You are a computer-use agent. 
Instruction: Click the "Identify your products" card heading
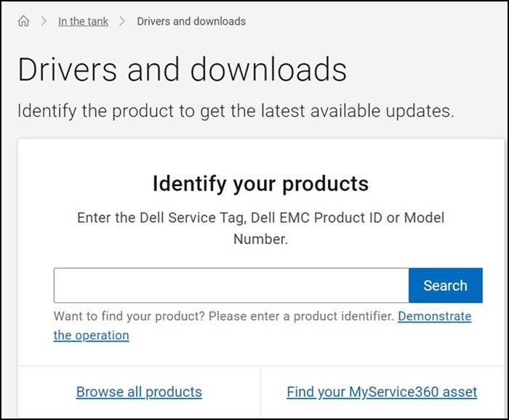[x=260, y=183]
